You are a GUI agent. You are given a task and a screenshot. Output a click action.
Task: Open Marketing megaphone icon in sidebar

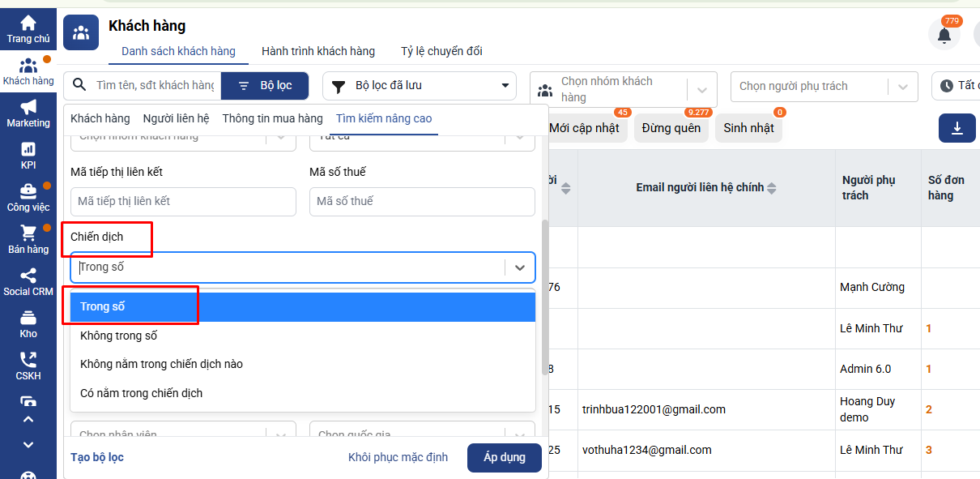point(28,107)
